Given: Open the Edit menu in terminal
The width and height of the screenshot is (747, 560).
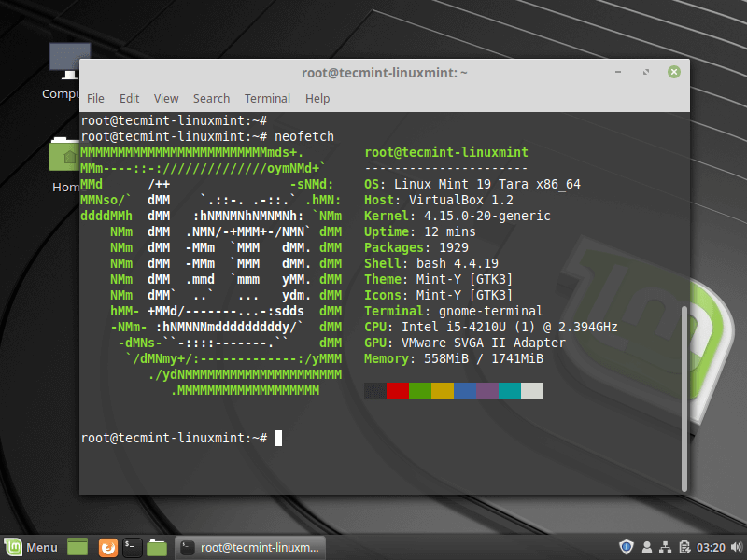Looking at the screenshot, I should (129, 98).
